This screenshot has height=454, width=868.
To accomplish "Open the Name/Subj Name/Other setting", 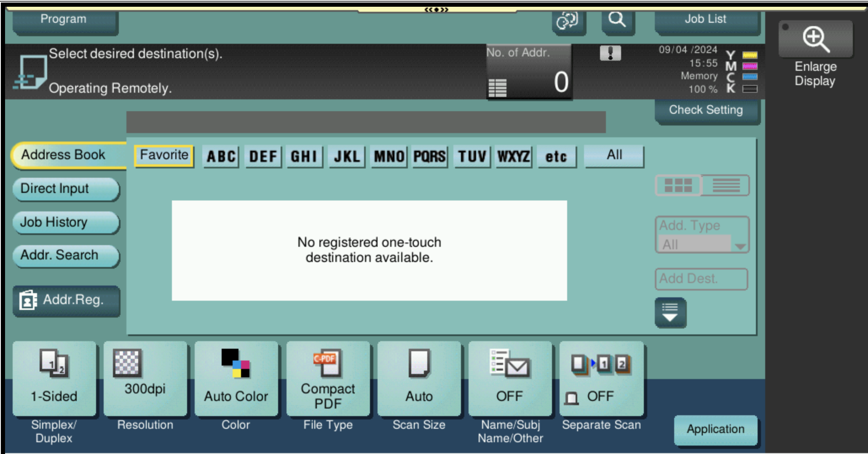I will (x=510, y=379).
